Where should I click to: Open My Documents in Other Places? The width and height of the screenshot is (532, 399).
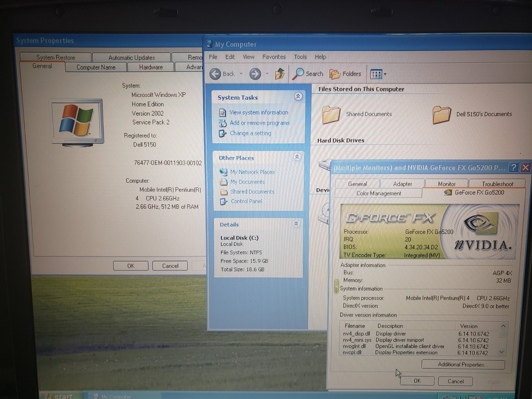(x=248, y=182)
